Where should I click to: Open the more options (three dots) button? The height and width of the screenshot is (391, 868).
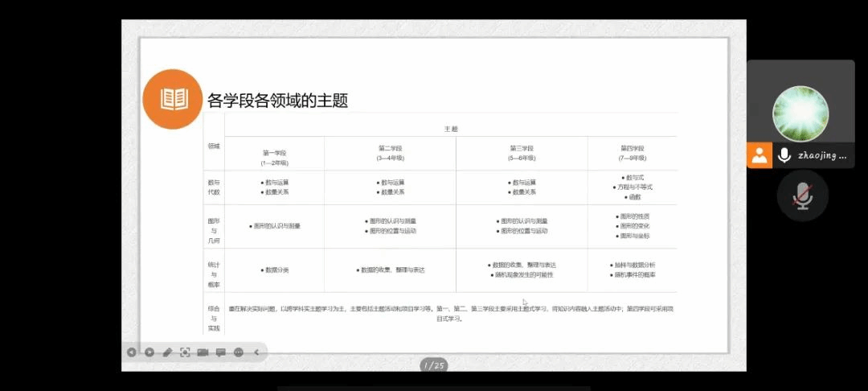pyautogui.click(x=239, y=352)
